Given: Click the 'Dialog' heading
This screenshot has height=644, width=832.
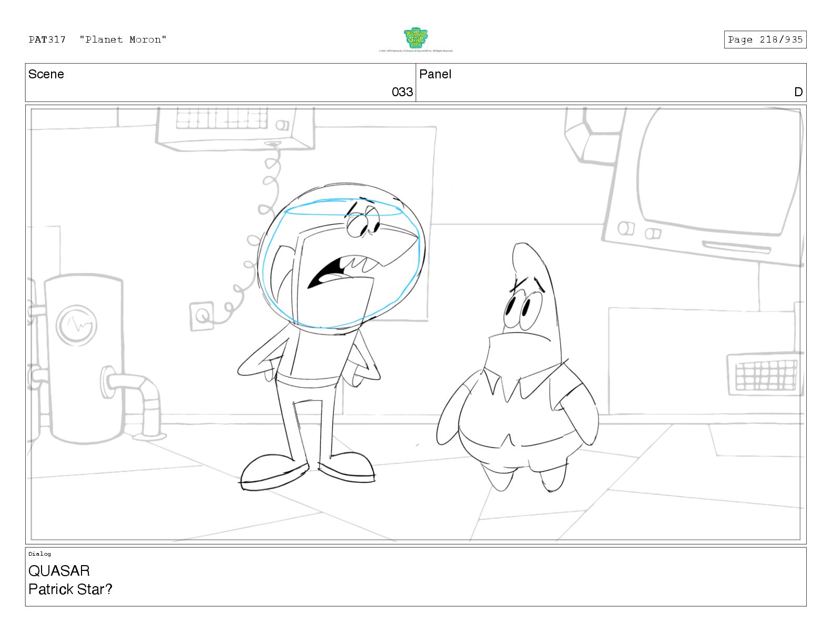Looking at the screenshot, I should pyautogui.click(x=39, y=554).
